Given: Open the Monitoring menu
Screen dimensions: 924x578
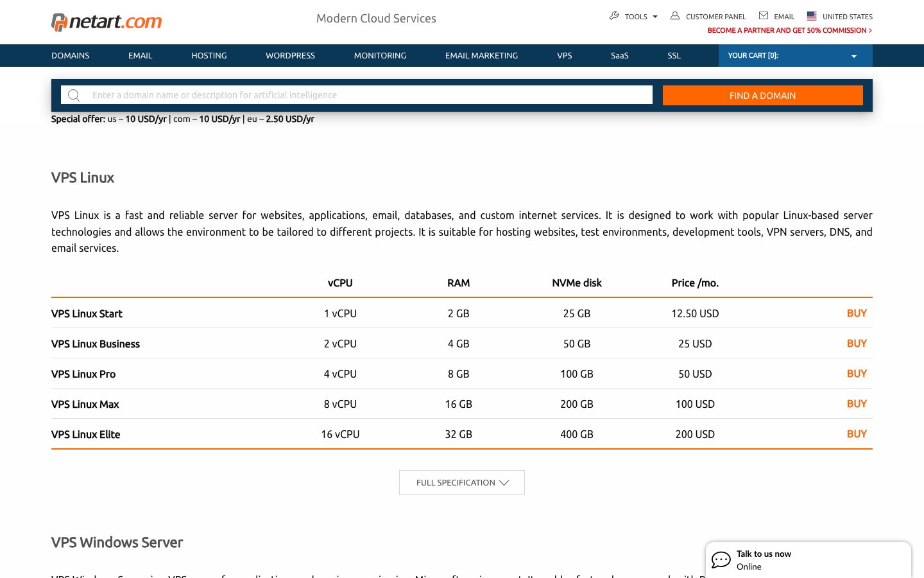Looking at the screenshot, I should (380, 56).
